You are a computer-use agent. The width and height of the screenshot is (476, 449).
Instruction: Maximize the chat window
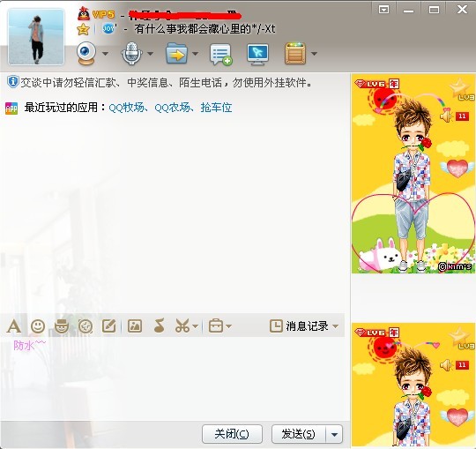(x=434, y=10)
